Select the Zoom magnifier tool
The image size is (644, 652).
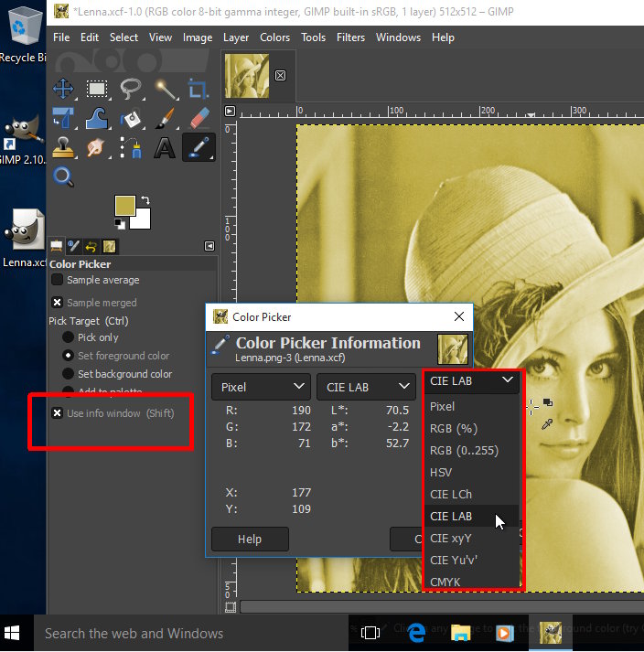tap(63, 177)
